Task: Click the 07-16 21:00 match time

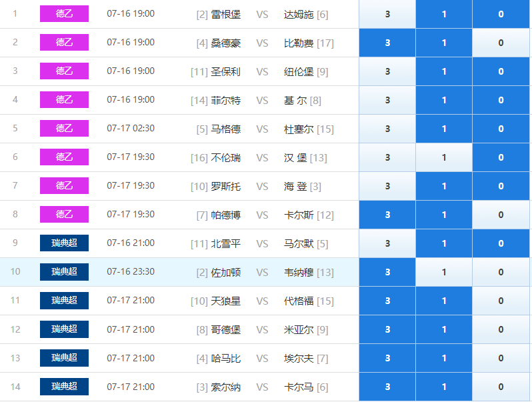Action: click(131, 243)
